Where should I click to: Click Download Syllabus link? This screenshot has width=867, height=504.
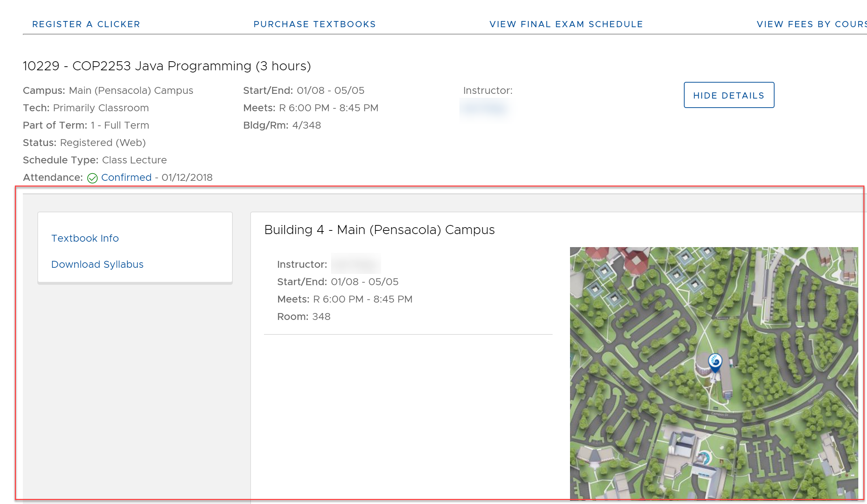(97, 265)
